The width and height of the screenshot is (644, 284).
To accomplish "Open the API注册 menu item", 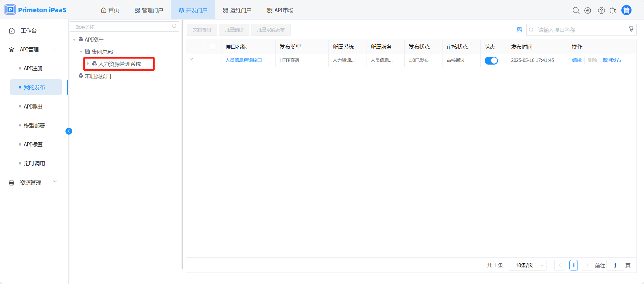I will point(33,68).
